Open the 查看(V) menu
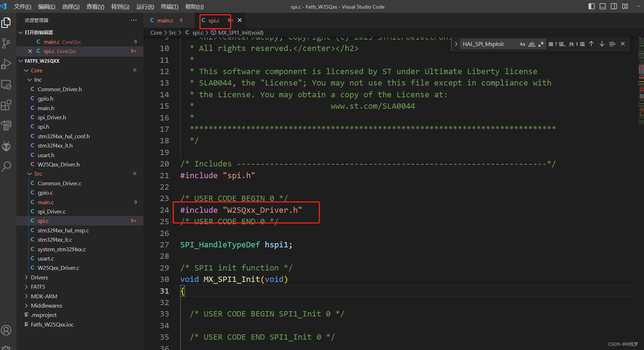The height and width of the screenshot is (350, 644). coord(95,7)
